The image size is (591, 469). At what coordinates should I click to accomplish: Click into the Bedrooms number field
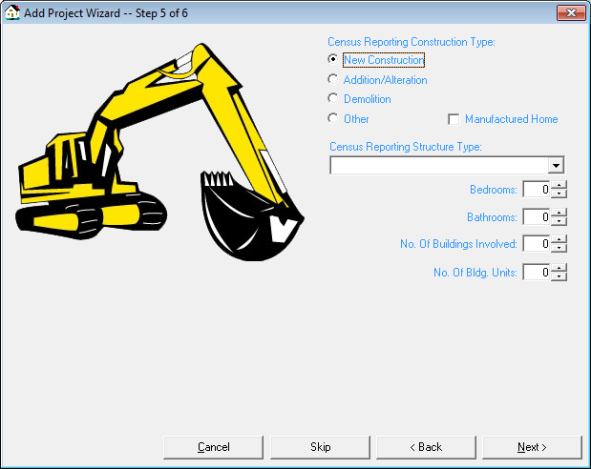point(537,189)
